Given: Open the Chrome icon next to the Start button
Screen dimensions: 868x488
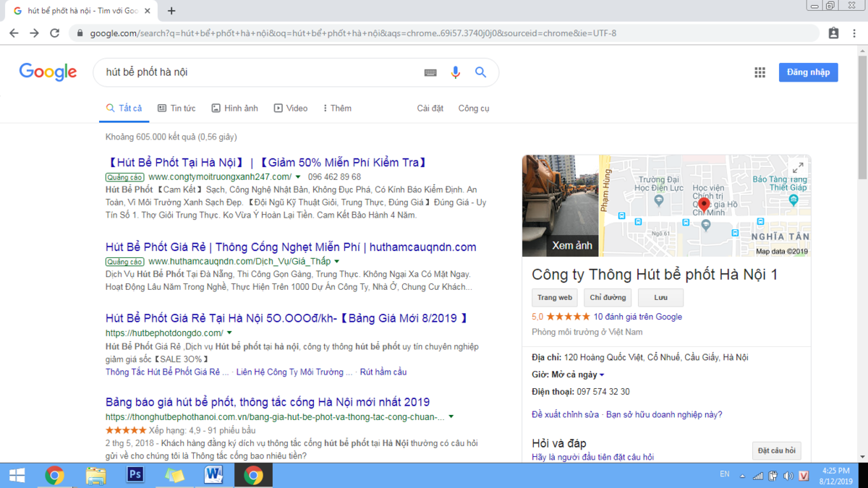Looking at the screenshot, I should coord(55,475).
